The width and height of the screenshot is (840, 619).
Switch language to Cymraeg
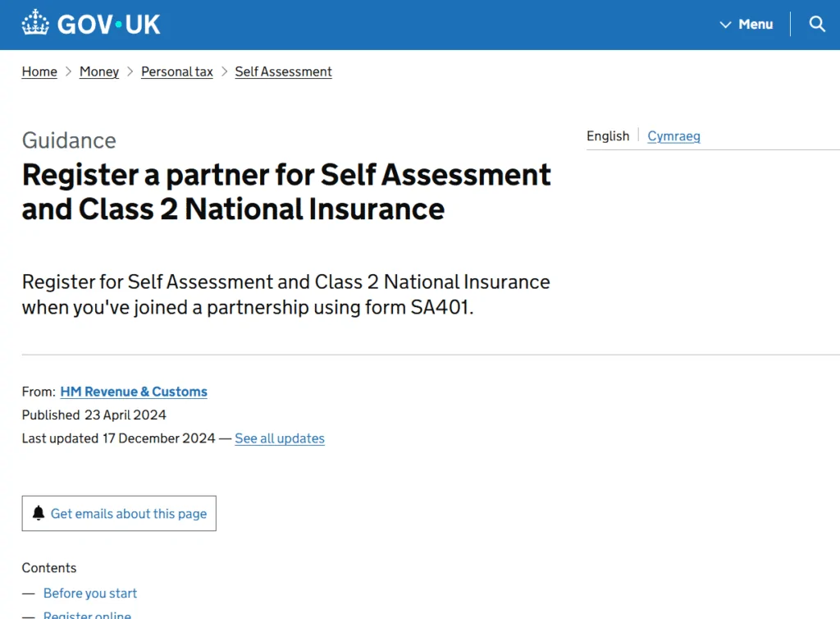pyautogui.click(x=673, y=136)
